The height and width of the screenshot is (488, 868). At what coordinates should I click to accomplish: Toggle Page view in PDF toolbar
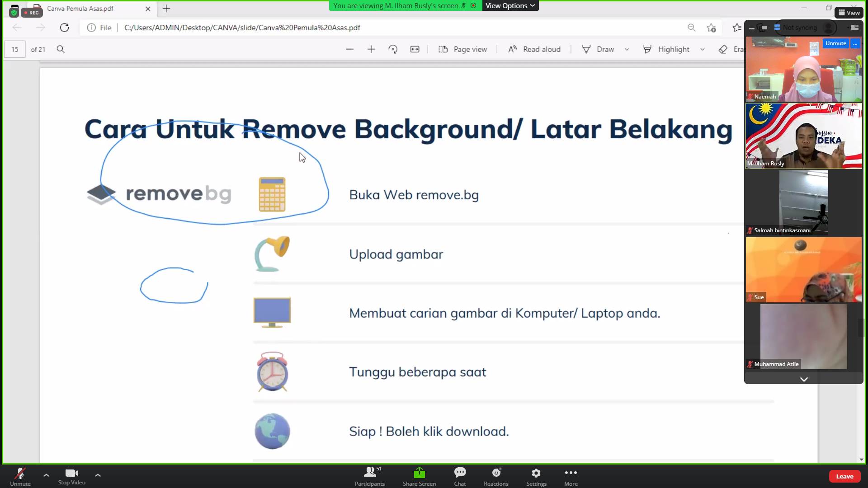coord(462,49)
